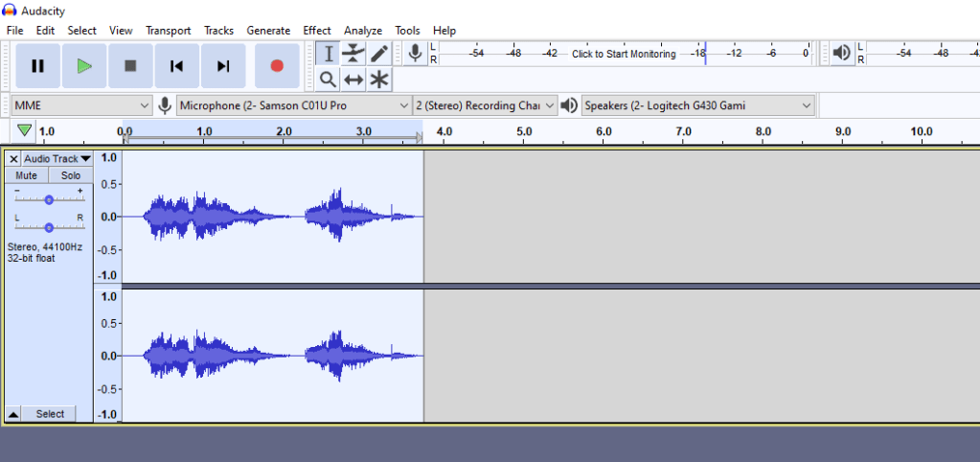
Task: Select the Time Shift tool
Action: coord(353,80)
